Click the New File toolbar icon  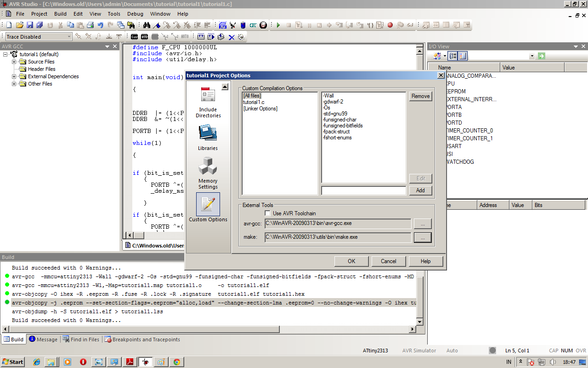click(9, 25)
